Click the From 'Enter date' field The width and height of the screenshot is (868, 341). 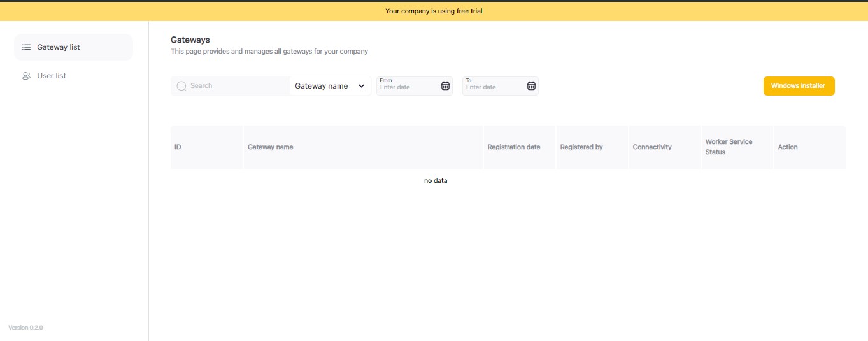(x=408, y=87)
